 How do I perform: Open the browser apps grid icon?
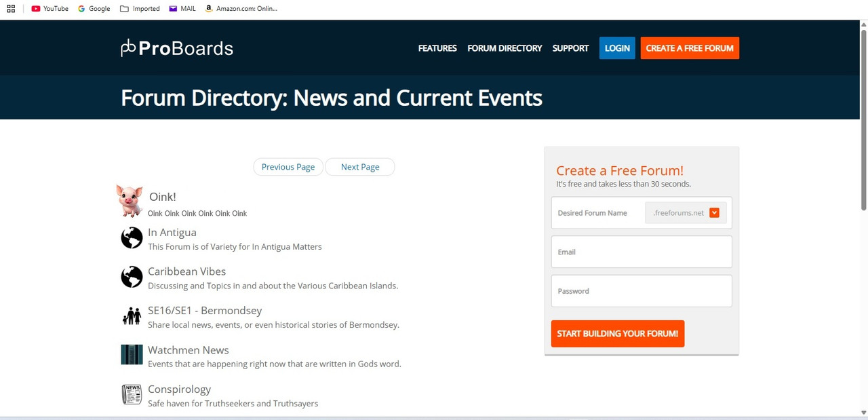(11, 9)
